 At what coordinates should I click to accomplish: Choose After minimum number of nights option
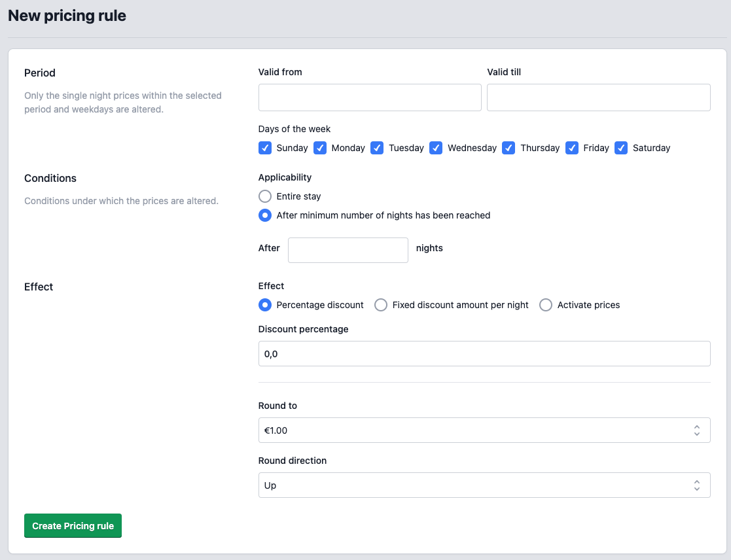click(265, 215)
